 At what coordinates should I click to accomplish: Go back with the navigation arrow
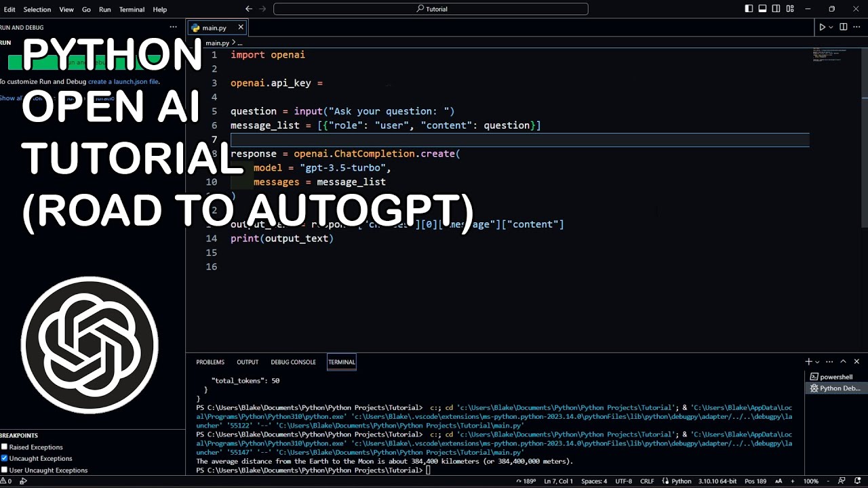click(249, 9)
